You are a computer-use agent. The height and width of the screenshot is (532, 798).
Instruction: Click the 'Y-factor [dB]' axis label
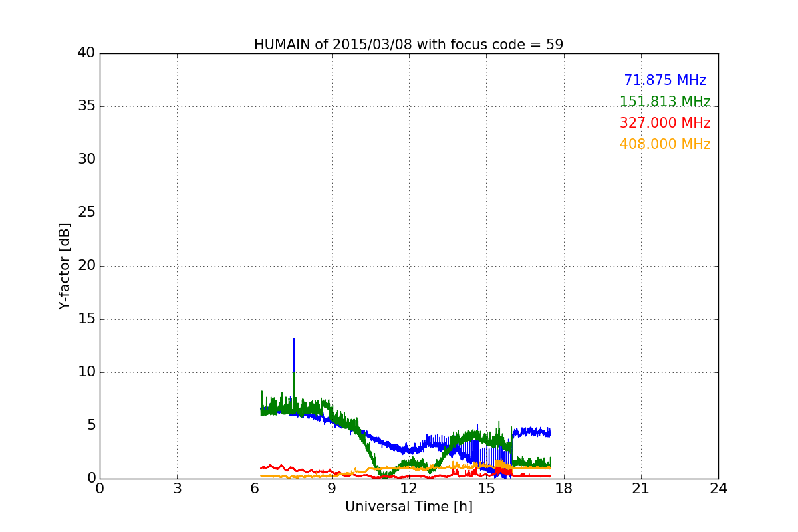click(64, 266)
